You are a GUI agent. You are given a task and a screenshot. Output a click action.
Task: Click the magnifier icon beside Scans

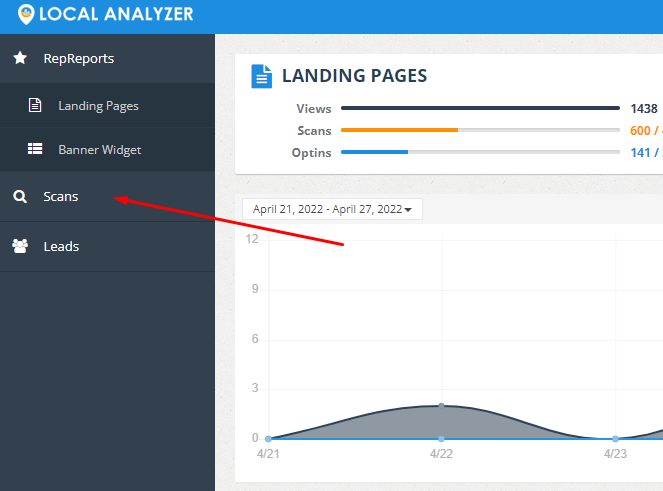(20, 197)
